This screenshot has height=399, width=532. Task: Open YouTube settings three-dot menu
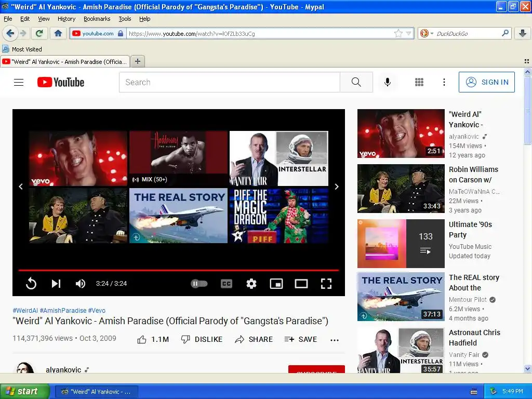coord(444,82)
